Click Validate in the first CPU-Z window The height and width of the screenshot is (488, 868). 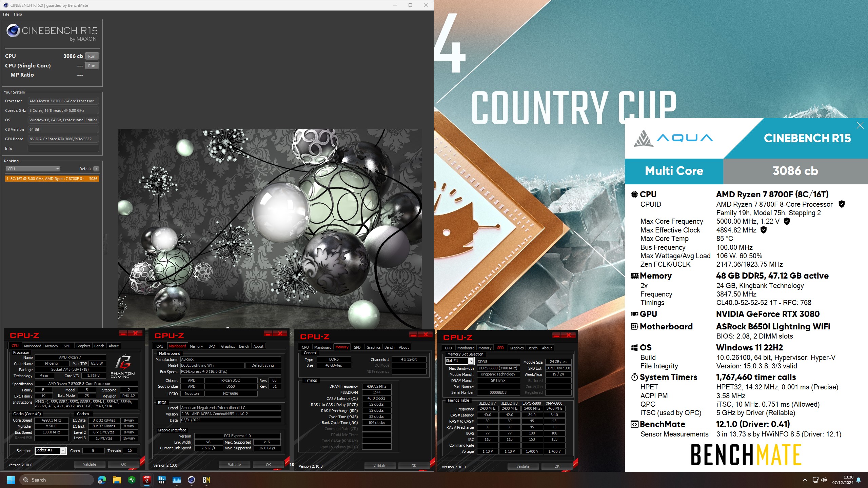(x=90, y=464)
